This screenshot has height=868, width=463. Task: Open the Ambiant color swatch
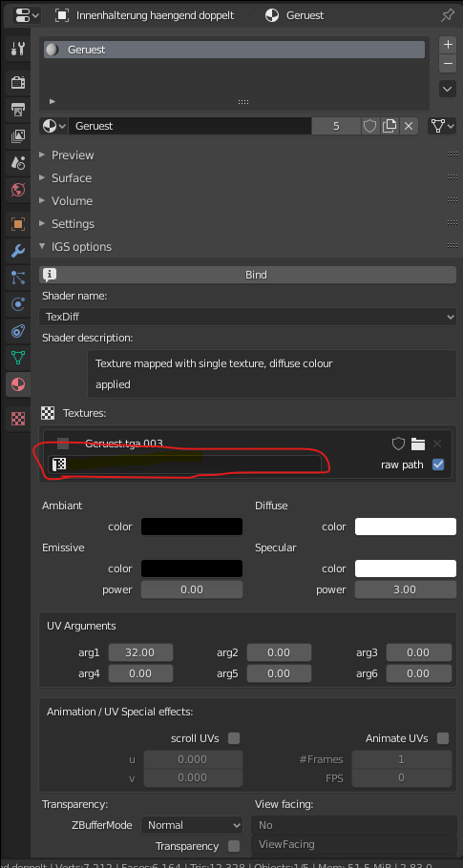192,527
